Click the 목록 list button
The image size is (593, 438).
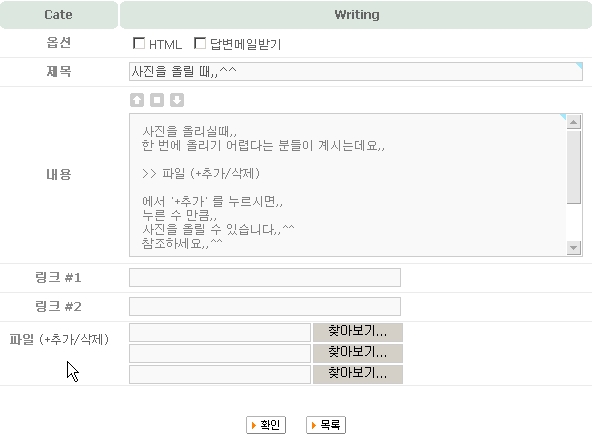tap(326, 425)
